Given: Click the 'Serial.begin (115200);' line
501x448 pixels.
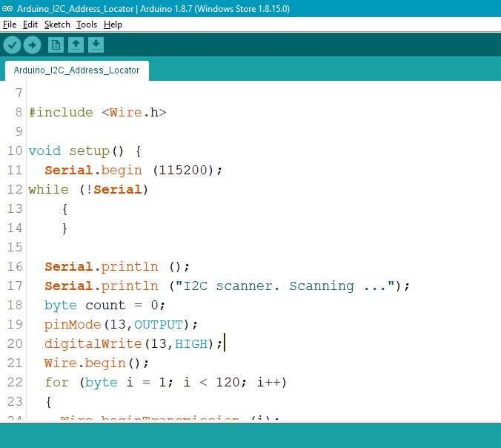Looking at the screenshot, I should (x=133, y=170).
